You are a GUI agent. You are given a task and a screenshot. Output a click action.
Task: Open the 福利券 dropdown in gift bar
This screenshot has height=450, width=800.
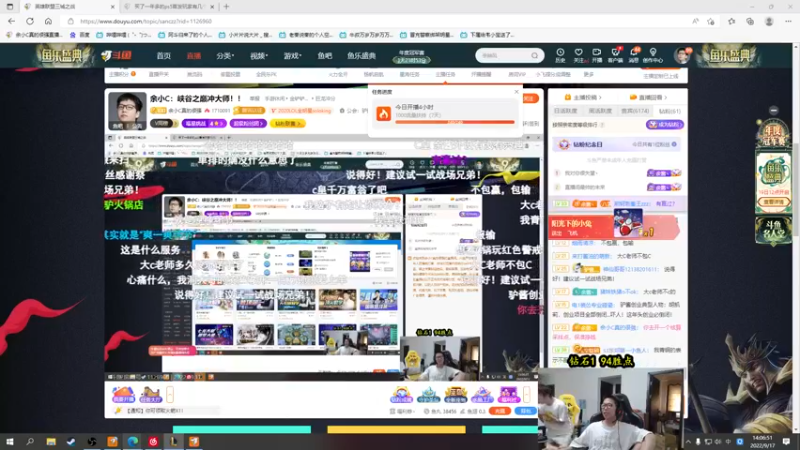click(402, 411)
